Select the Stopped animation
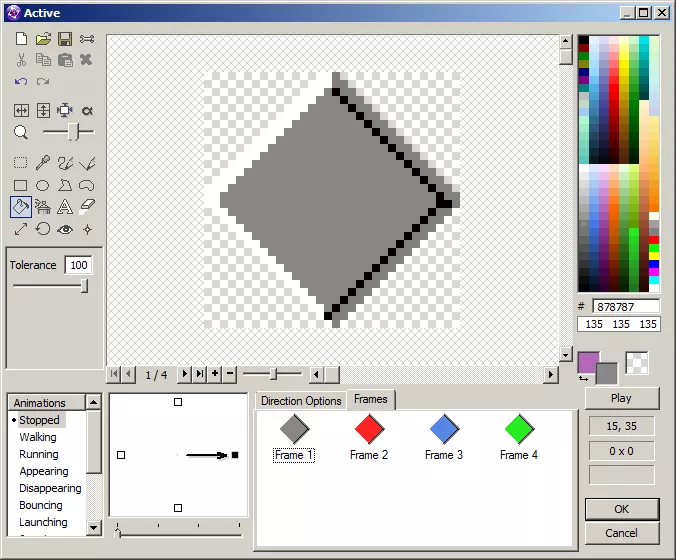676x560 pixels. pos(39,420)
